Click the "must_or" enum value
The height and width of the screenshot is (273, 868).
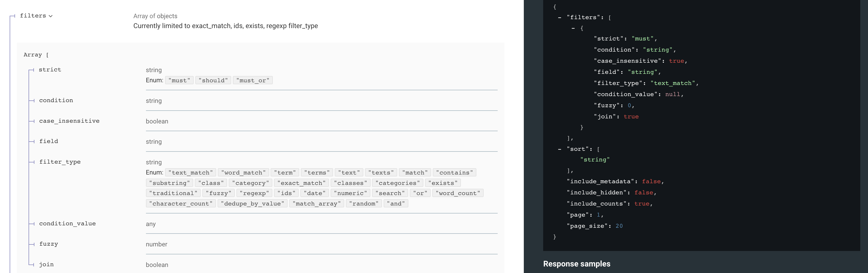[253, 80]
